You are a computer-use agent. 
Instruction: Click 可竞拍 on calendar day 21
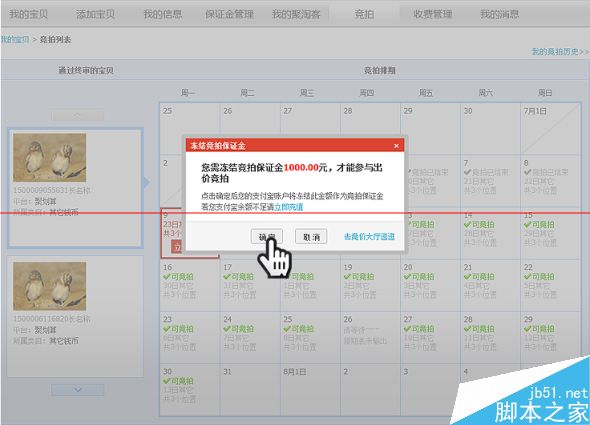point(479,276)
